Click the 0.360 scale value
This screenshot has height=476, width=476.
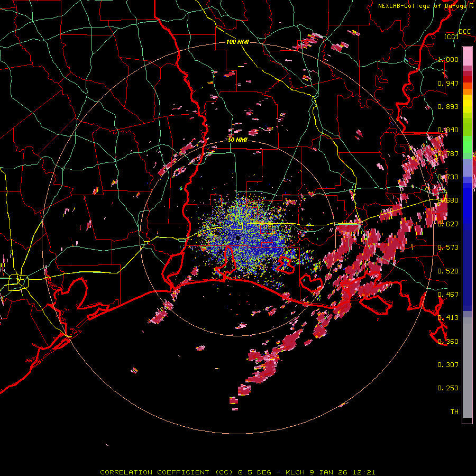point(448,342)
